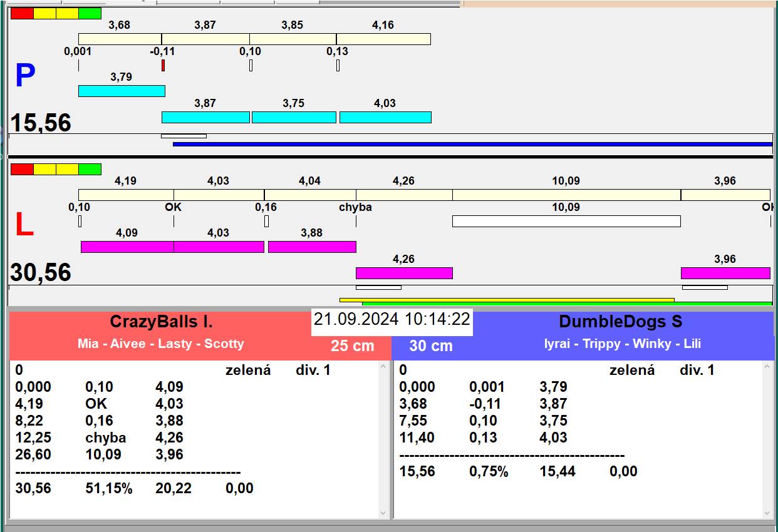Viewport: 778px width, 532px height.
Task: Click the date and time stamp
Action: click(x=392, y=319)
